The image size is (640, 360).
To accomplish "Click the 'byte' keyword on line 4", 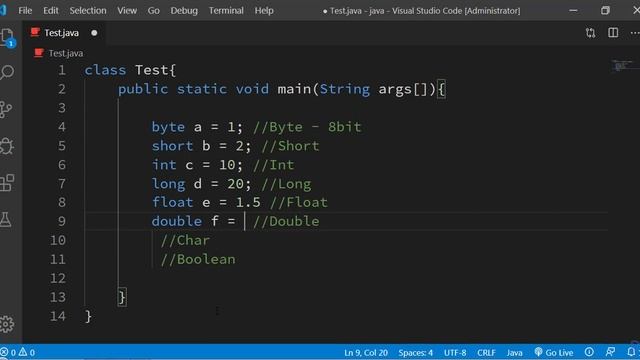I will point(168,127).
